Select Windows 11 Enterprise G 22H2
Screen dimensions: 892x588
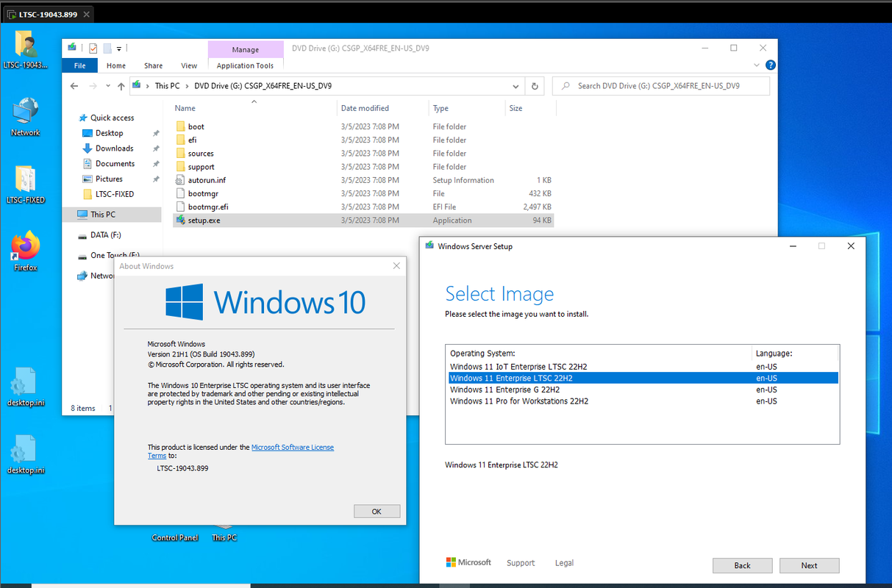coord(643,390)
